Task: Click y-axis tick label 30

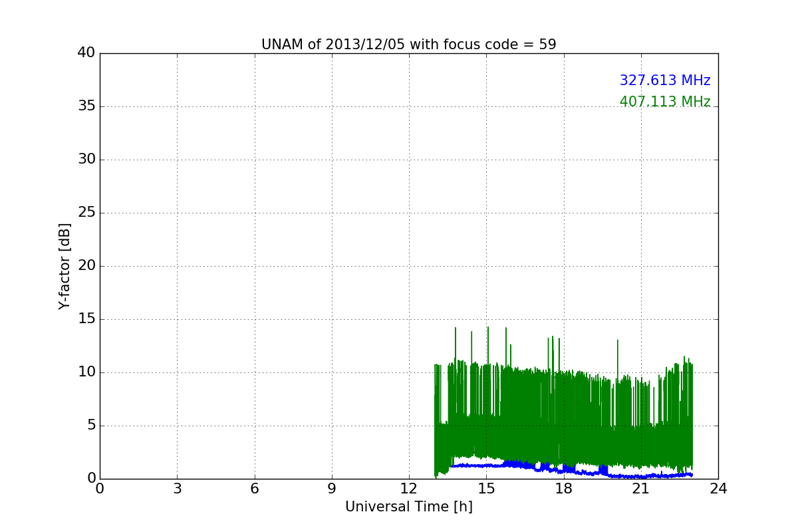Action: pos(86,159)
